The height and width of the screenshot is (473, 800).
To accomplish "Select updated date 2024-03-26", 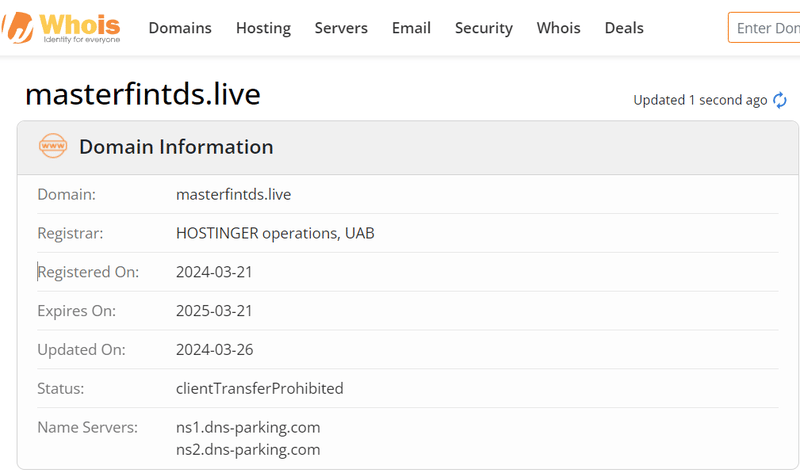I will point(214,350).
